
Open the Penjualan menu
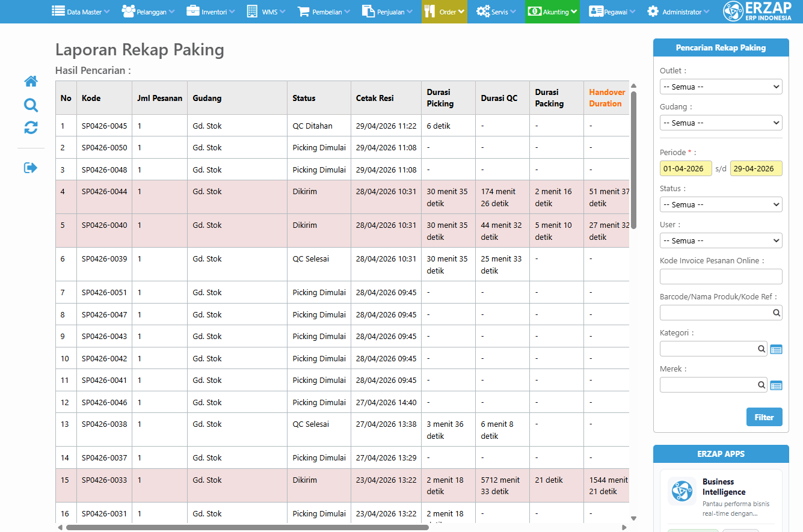tap(387, 11)
